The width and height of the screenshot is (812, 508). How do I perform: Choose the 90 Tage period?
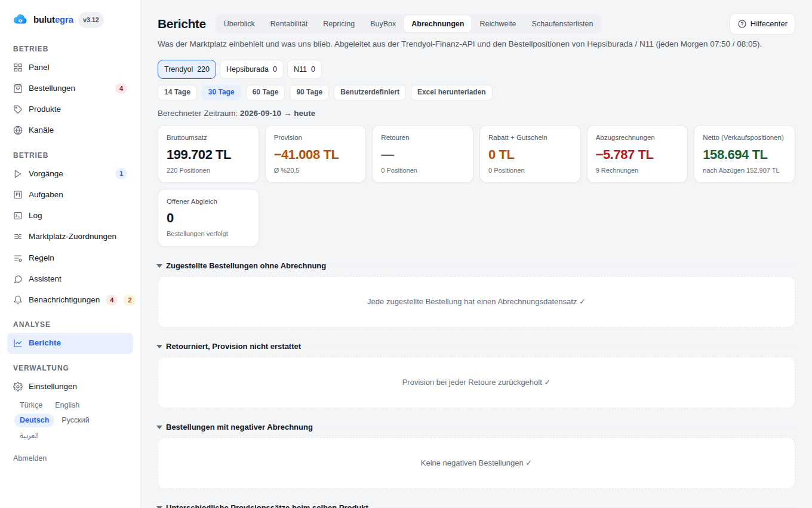(309, 92)
